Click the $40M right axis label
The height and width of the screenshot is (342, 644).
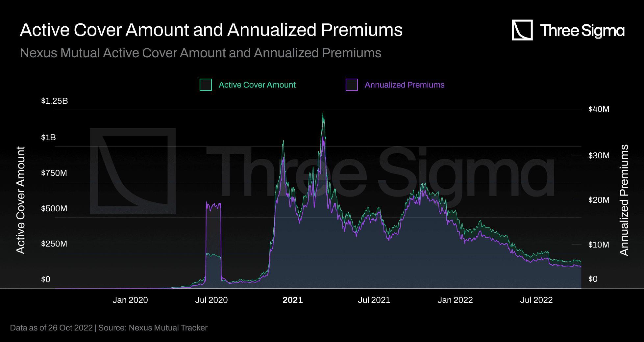pos(599,109)
